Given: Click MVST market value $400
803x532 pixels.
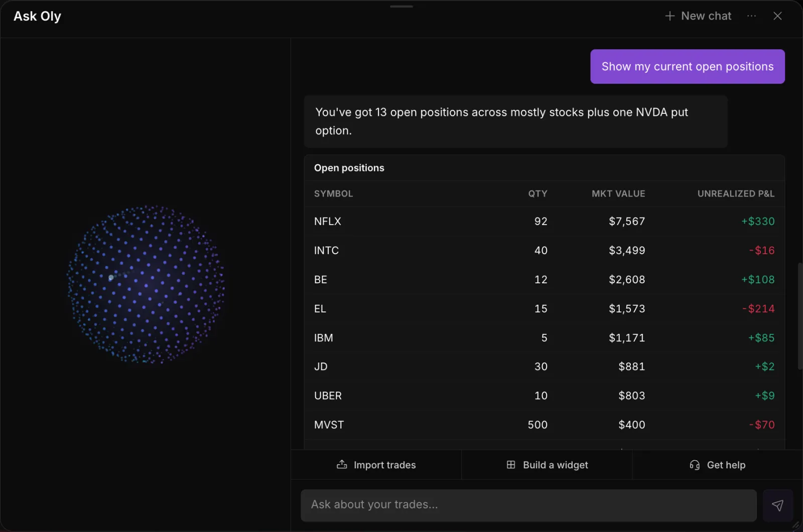Looking at the screenshot, I should 632,425.
